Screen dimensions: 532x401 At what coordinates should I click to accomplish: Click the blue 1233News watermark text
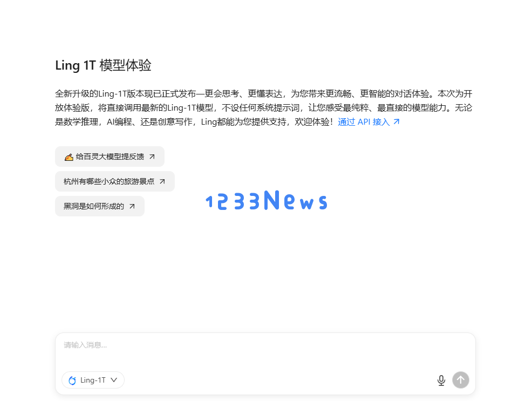pos(267,200)
